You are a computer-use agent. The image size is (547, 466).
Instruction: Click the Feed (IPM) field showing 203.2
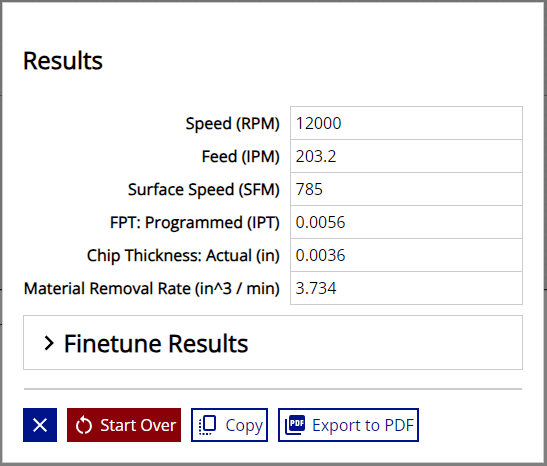(406, 156)
